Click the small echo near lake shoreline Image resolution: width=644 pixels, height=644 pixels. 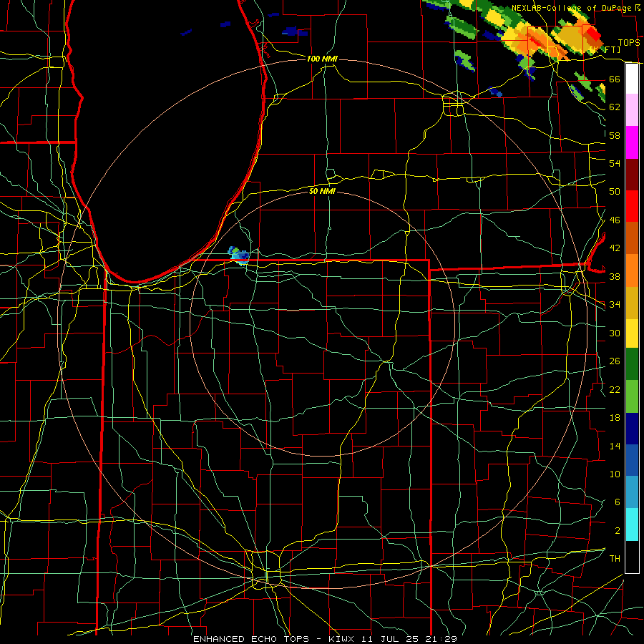click(239, 255)
